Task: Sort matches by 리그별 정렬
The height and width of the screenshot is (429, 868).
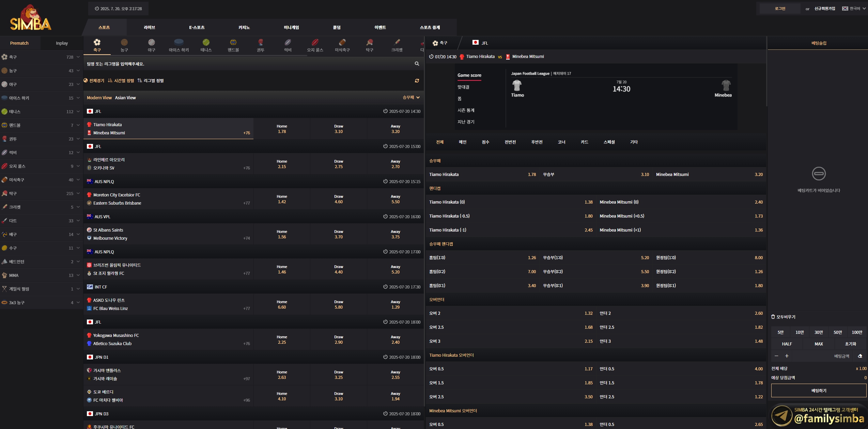Action: click(151, 81)
